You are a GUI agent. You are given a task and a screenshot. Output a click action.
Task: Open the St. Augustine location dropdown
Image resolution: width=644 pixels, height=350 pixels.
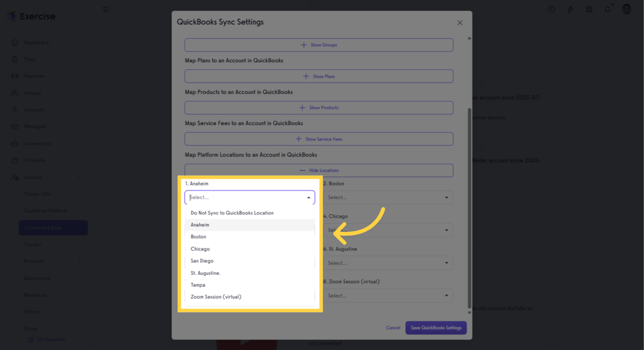point(388,263)
